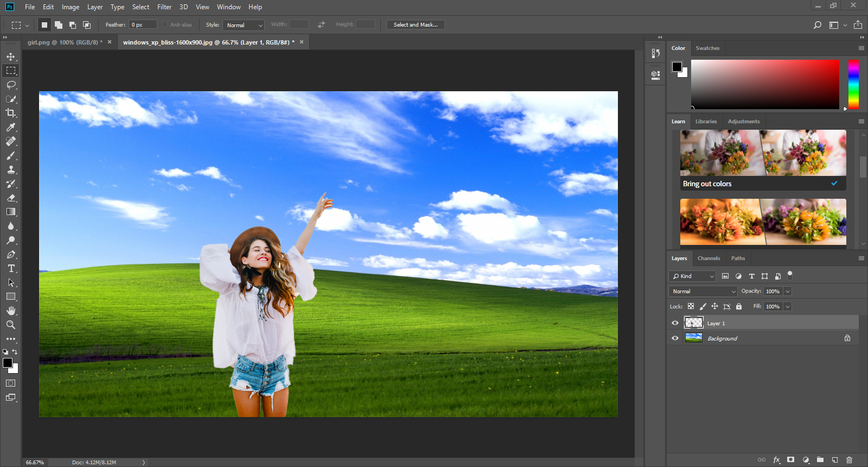
Task: Open the Bring out colors tutorial
Action: click(x=763, y=160)
